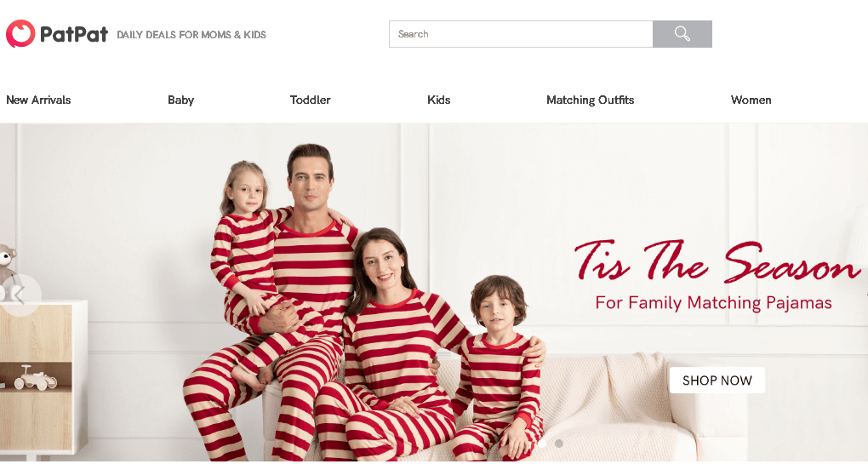The image size is (868, 464).
Task: Click the PatPat wordmark text
Action: point(74,34)
